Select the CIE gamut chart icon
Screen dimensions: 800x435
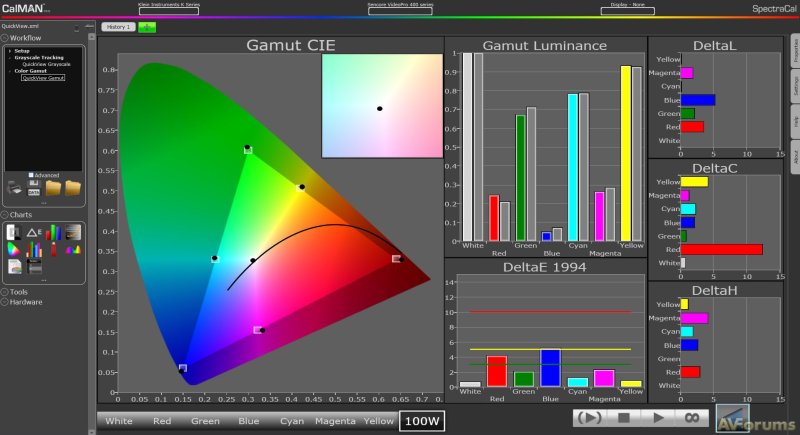click(13, 250)
